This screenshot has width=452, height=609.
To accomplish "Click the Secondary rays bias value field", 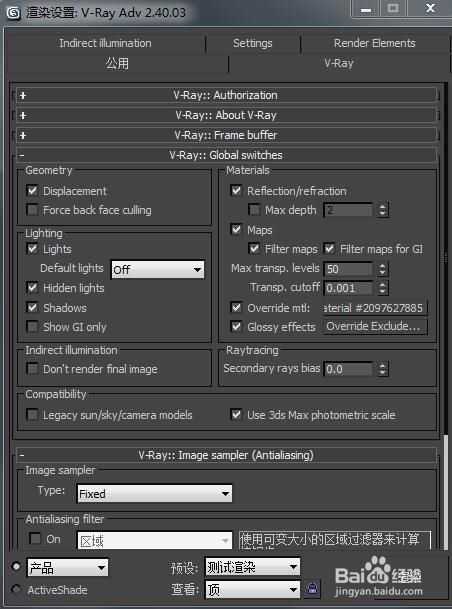I will pyautogui.click(x=348, y=369).
